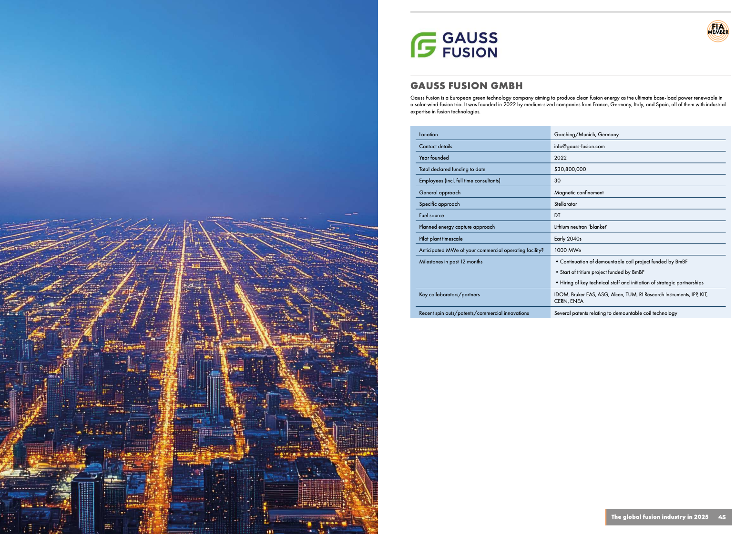Click the 1000 MWe value
The height and width of the screenshot is (534, 756).
[x=567, y=250]
